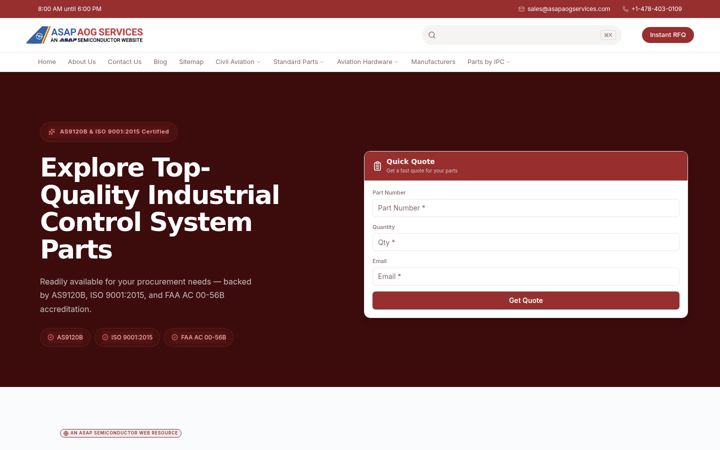720x450 pixels.
Task: Open the Manufacturers page
Action: [433, 62]
